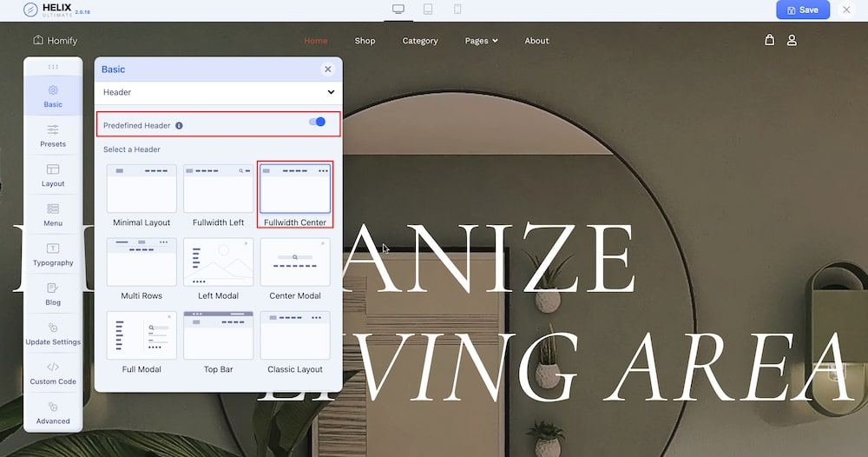The width and height of the screenshot is (868, 457).
Task: Open Update Settings in sidebar
Action: 53,334
